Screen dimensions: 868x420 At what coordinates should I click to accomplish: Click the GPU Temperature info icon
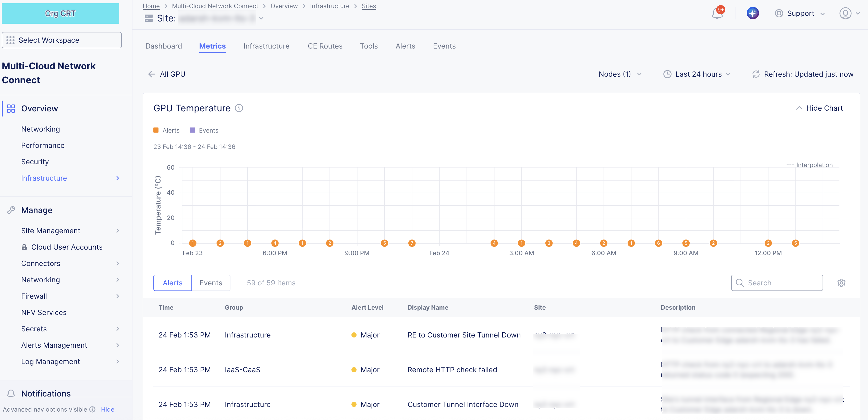[239, 108]
